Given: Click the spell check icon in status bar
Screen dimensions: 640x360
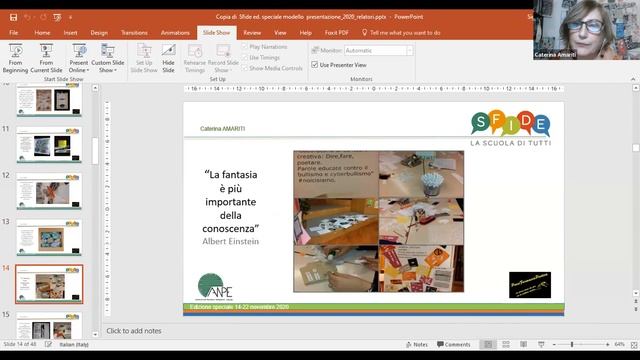Looking at the screenshot, I should 48,344.
